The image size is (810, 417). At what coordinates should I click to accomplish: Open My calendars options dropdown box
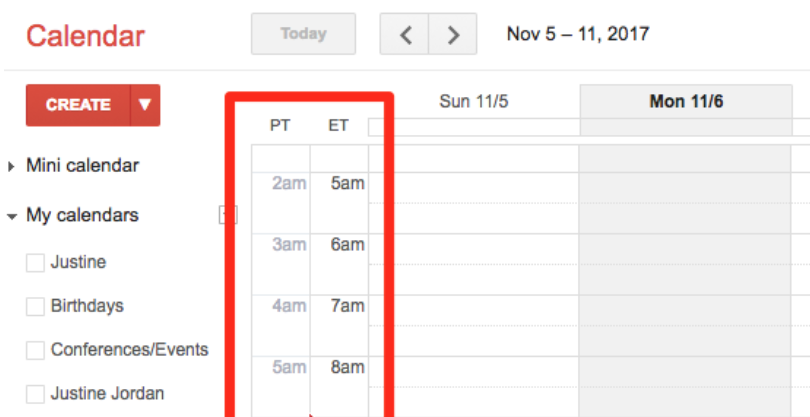pyautogui.click(x=228, y=215)
